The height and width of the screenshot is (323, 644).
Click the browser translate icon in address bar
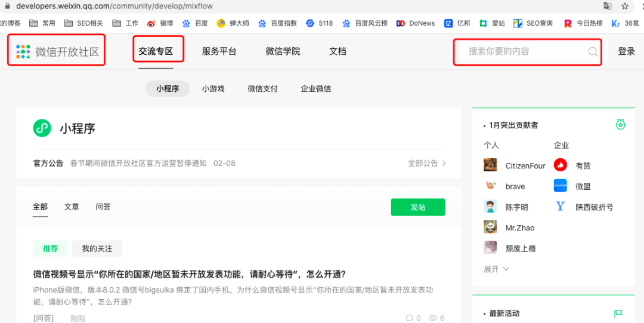click(607, 6)
